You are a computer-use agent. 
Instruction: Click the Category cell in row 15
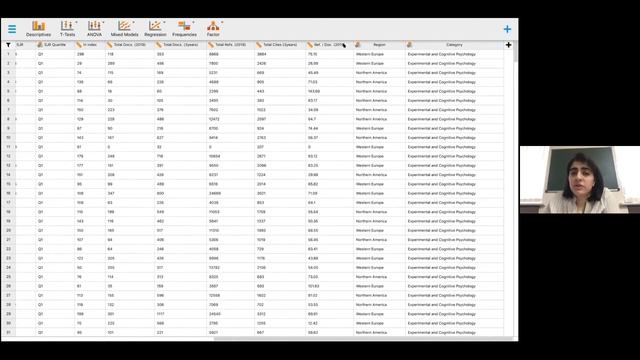454,184
